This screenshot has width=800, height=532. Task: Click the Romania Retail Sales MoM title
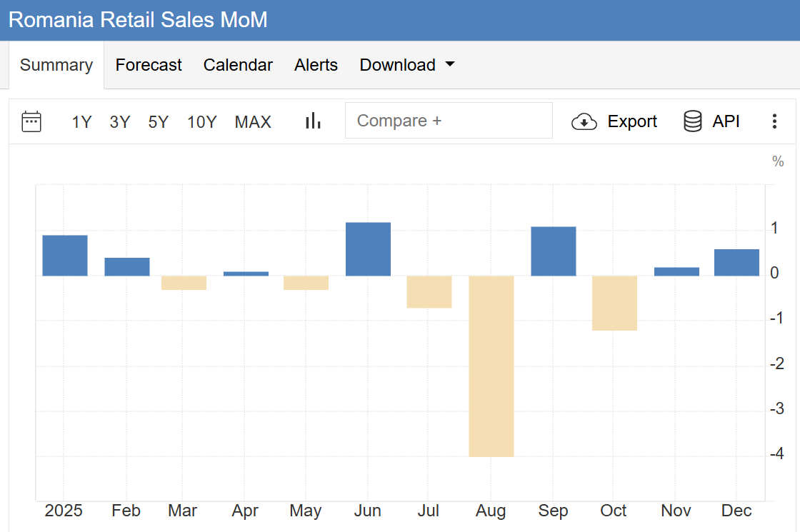tap(138, 19)
